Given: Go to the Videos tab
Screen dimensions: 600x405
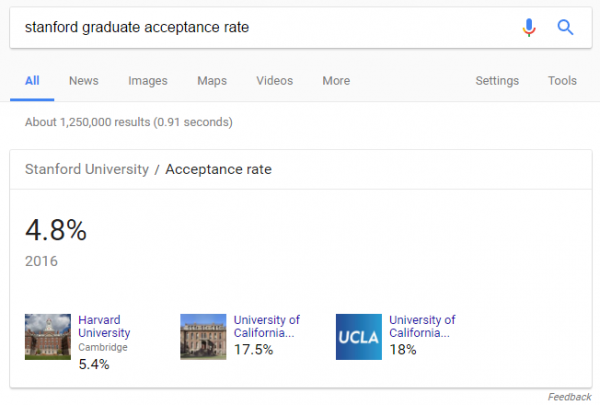Looking at the screenshot, I should pos(275,81).
